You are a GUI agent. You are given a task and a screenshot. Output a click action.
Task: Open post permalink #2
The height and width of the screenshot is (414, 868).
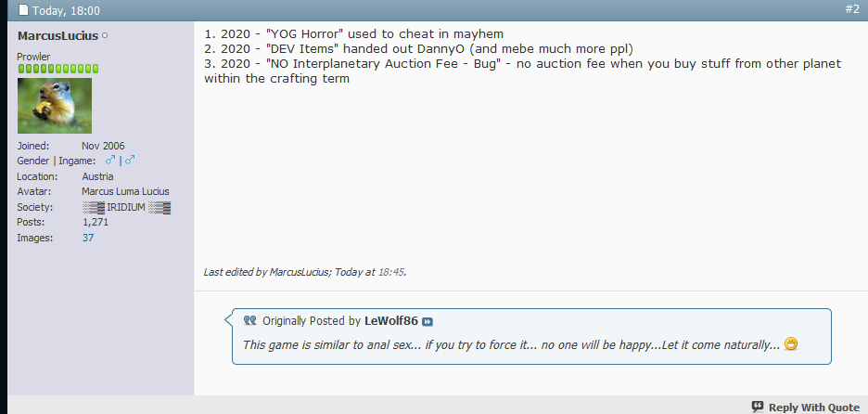pos(852,10)
